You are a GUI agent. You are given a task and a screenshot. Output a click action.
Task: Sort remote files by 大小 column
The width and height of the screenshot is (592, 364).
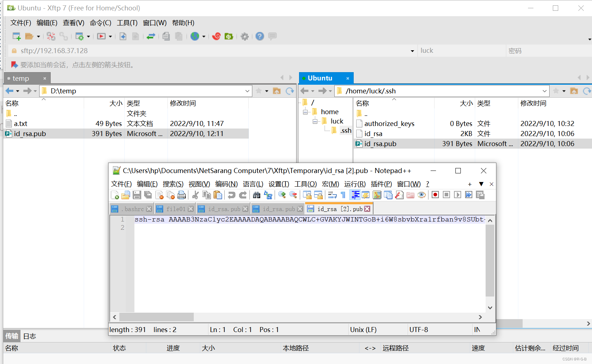(x=454, y=103)
